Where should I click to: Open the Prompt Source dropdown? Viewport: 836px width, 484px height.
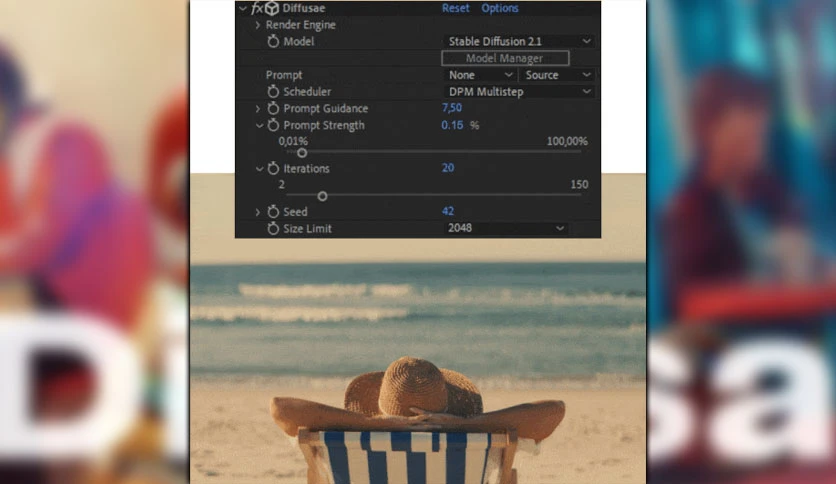pyautogui.click(x=557, y=75)
